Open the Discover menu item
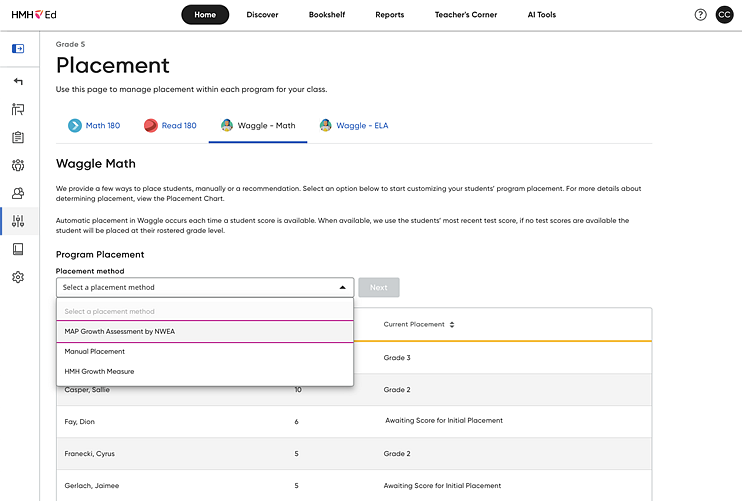Image resolution: width=742 pixels, height=501 pixels. [262, 15]
